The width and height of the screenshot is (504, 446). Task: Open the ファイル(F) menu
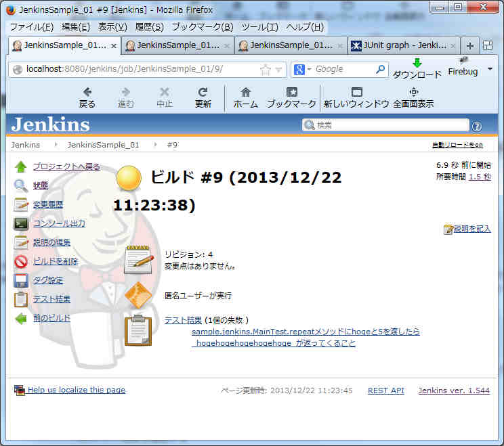click(31, 27)
